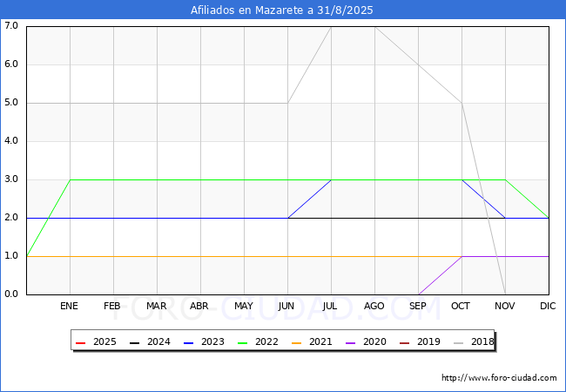Click the black 2024 legend swatch
The width and height of the screenshot is (566, 392).
tap(134, 342)
